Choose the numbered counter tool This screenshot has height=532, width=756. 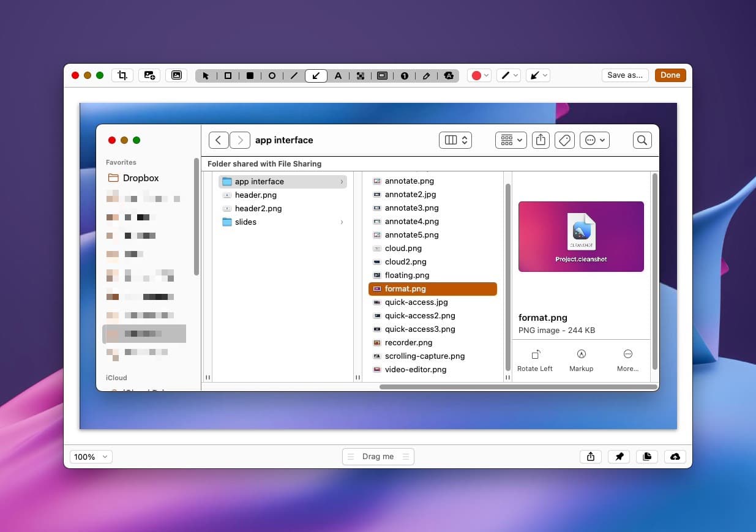405,76
